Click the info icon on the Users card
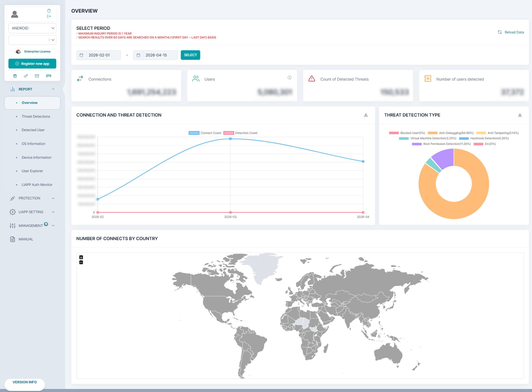 289,78
